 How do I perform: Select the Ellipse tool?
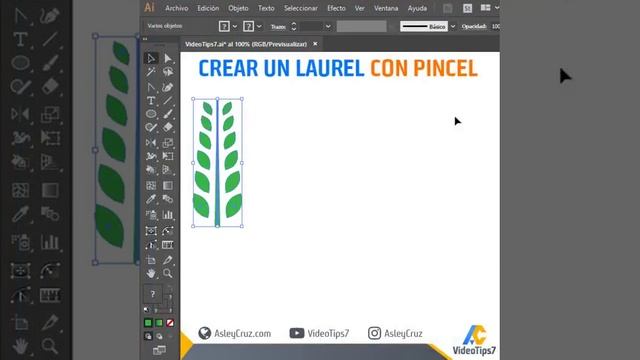(151, 114)
